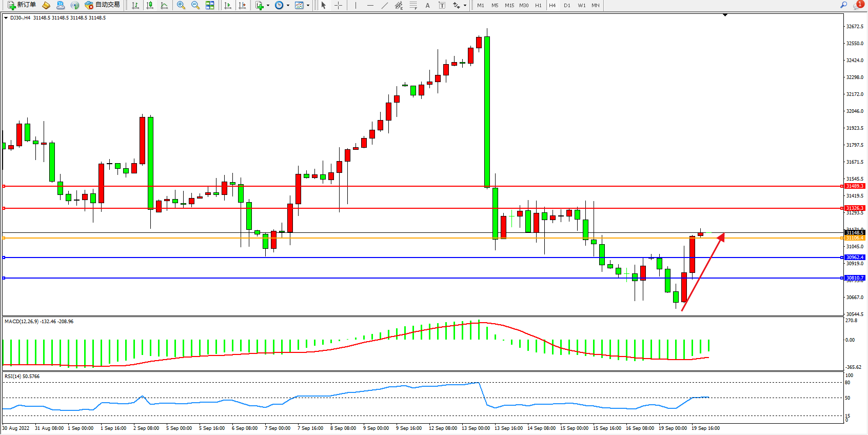Enable the chart shift icon

click(x=242, y=5)
